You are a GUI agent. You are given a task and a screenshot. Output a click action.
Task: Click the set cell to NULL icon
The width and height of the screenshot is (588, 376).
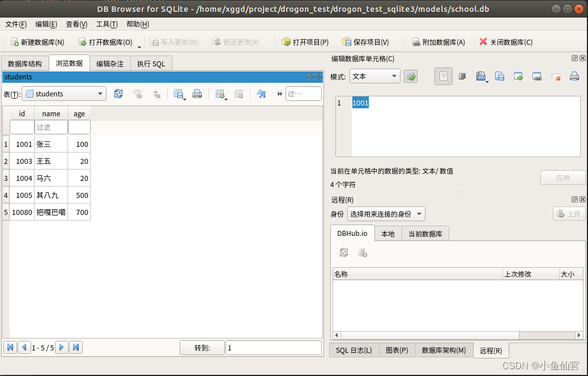click(556, 77)
